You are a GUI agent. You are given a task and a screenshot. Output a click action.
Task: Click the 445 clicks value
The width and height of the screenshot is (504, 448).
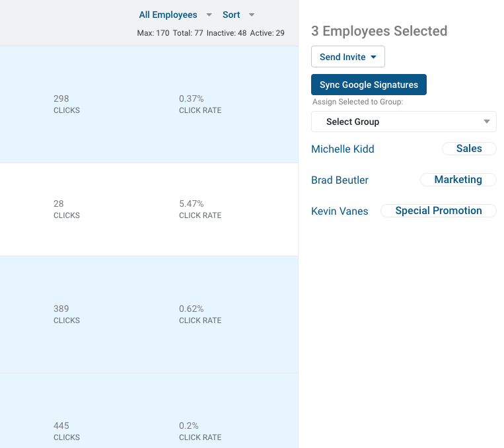click(61, 426)
